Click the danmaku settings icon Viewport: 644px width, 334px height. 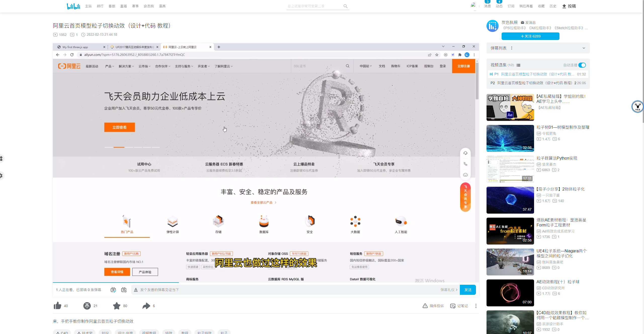tap(124, 290)
